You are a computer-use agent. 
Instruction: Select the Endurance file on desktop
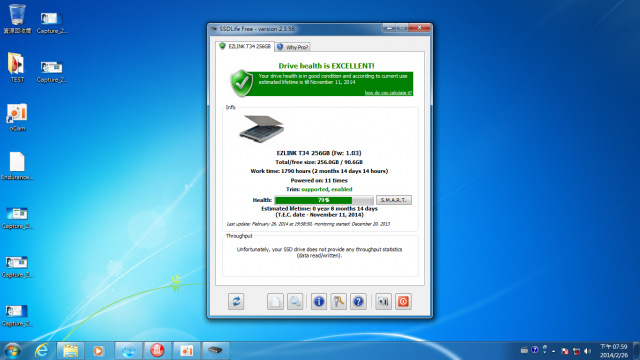(17, 166)
